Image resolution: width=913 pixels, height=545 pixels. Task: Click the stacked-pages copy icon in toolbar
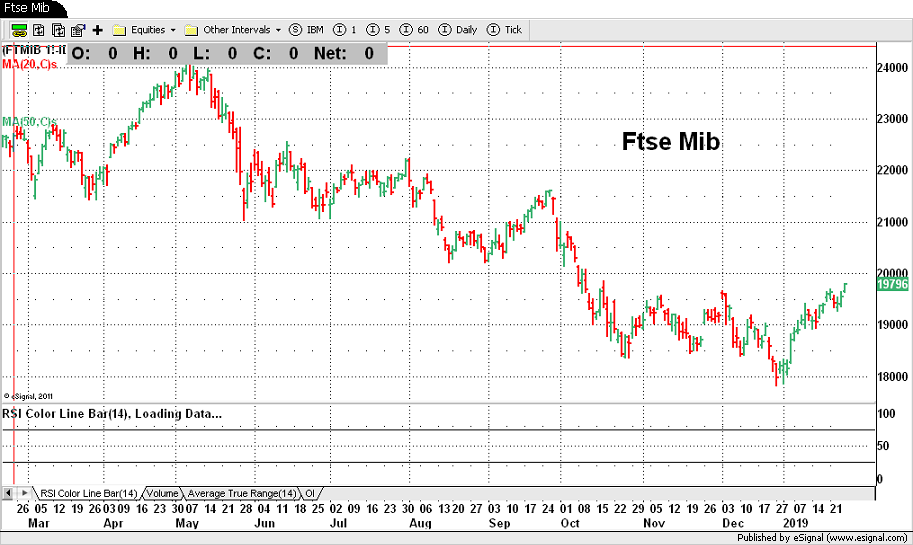click(x=58, y=30)
